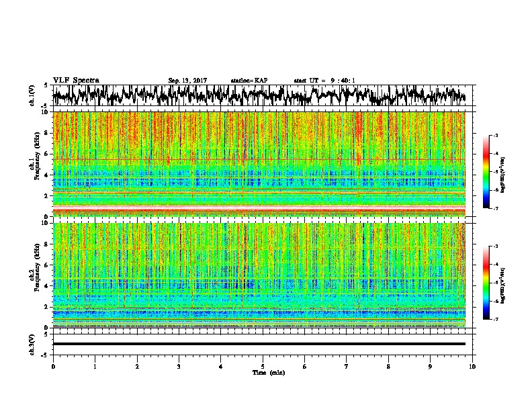Image resolution: width=532 pixels, height=411 pixels.
Task: Click the ch.1 voltage waveform trace
Action: (259, 95)
